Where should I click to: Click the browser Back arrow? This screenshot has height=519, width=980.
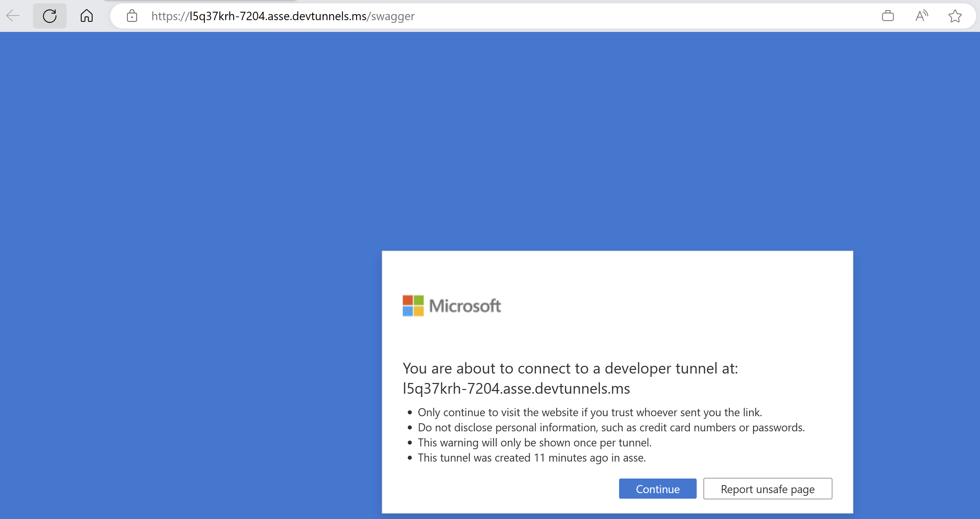click(13, 16)
